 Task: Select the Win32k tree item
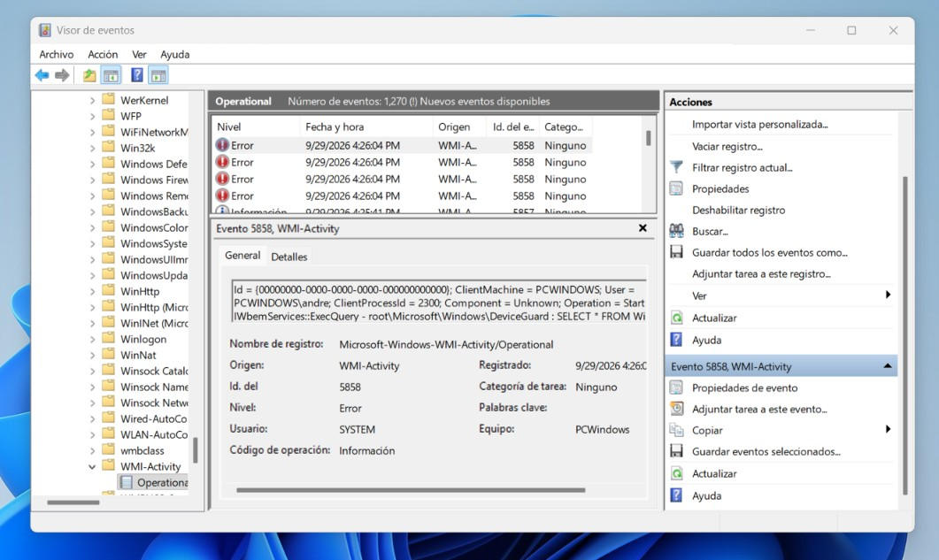click(x=138, y=148)
